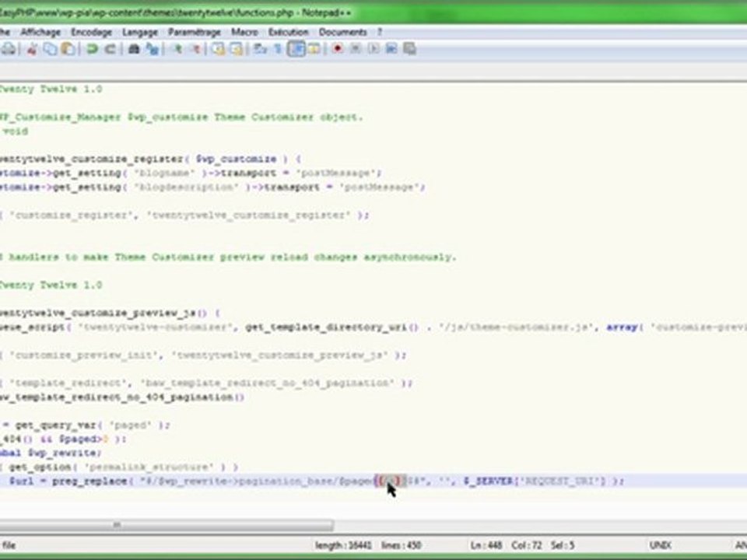Click the 'customize_preview_init' string
Image resolution: width=747 pixels, height=560 pixels.
click(x=84, y=355)
